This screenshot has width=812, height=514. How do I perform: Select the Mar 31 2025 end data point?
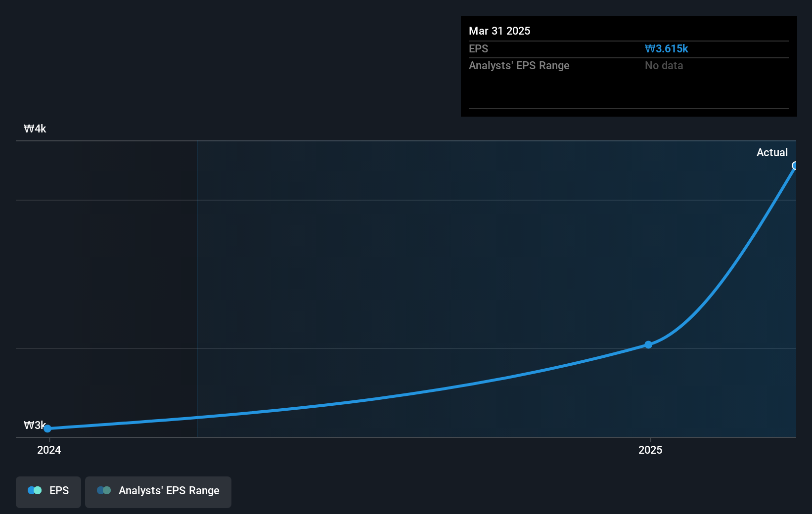(794, 166)
